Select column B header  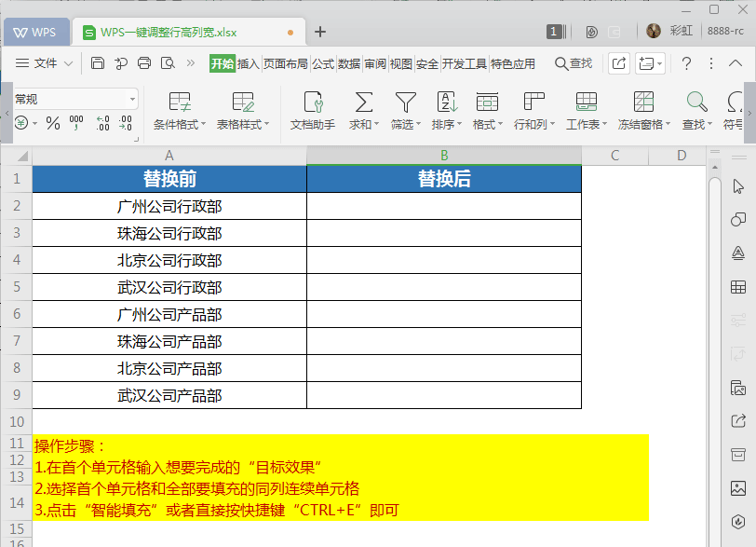coord(444,156)
